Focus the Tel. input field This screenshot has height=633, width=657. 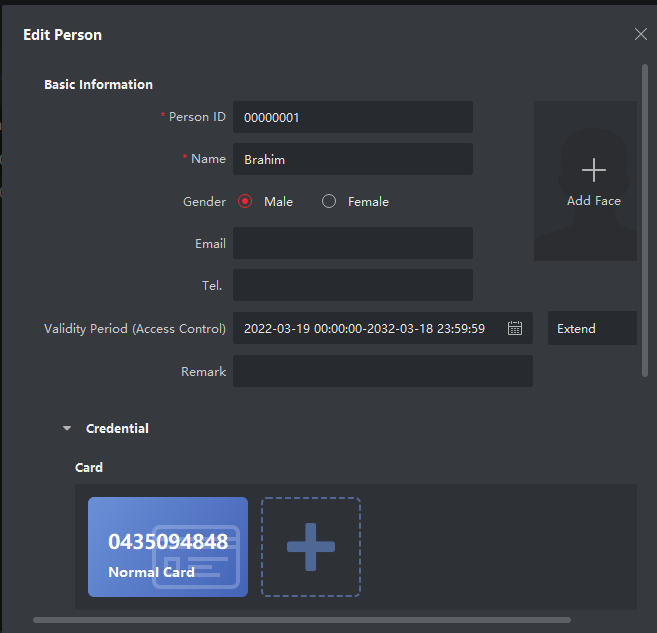tap(352, 285)
